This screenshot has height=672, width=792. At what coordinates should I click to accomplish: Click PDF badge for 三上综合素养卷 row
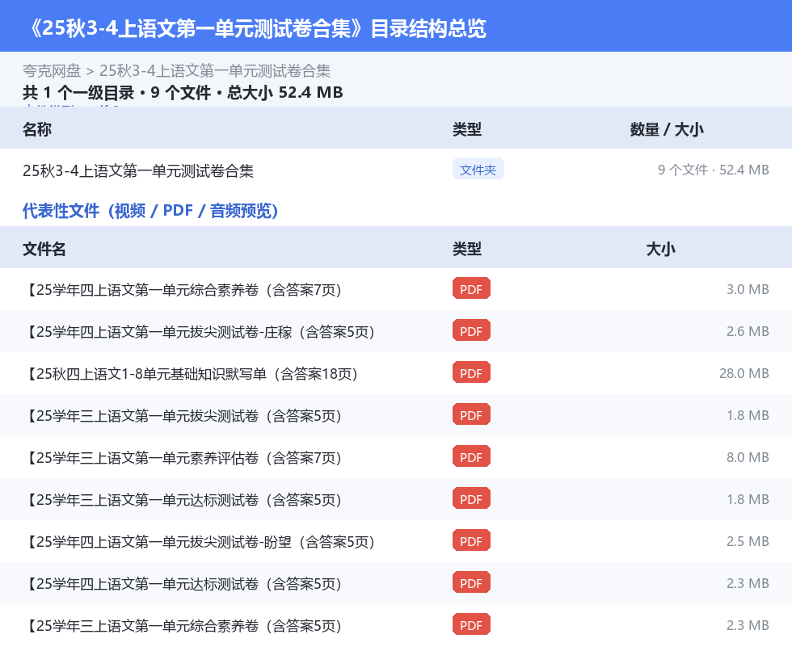click(471, 624)
